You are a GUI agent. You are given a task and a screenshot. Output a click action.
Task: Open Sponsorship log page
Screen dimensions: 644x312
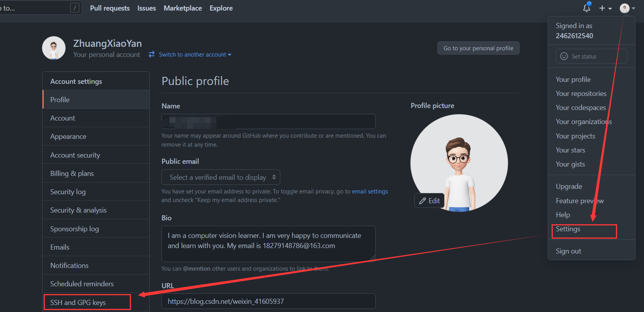[x=96, y=229]
